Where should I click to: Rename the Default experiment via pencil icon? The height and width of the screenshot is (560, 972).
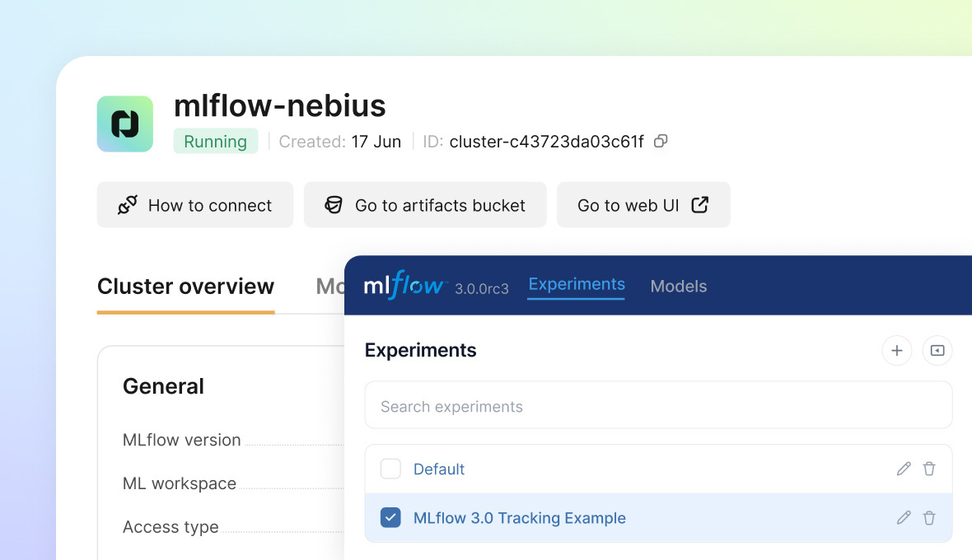click(x=904, y=469)
